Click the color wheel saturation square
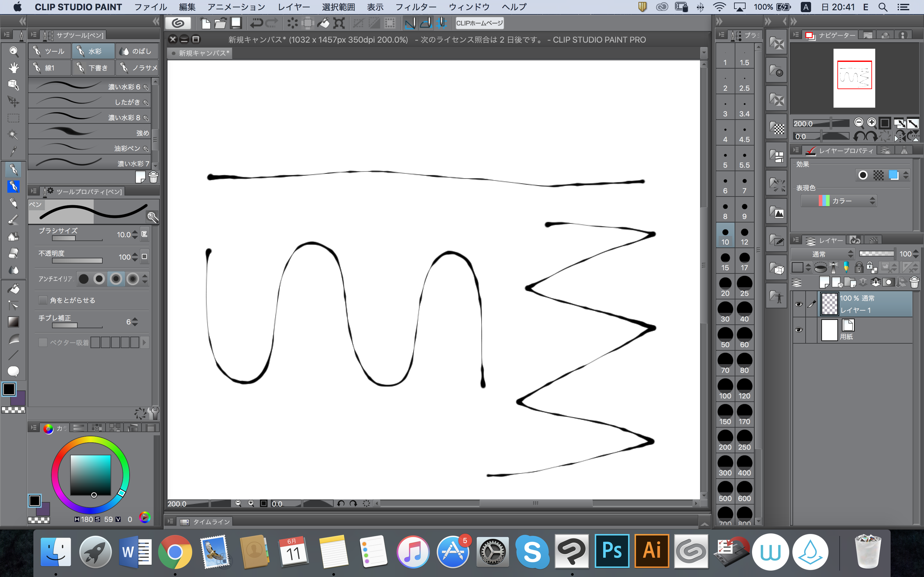This screenshot has width=924, height=577. [x=90, y=475]
